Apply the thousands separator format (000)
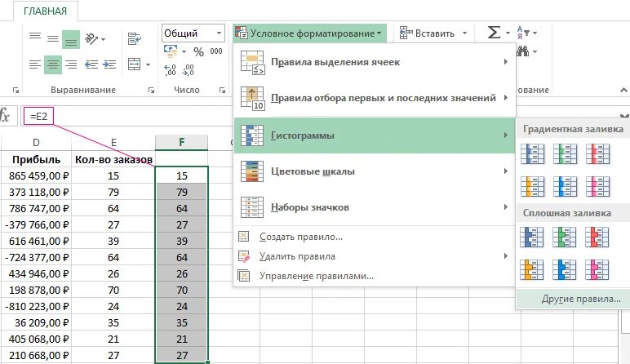Image resolution: width=630 pixels, height=364 pixels. (x=216, y=51)
